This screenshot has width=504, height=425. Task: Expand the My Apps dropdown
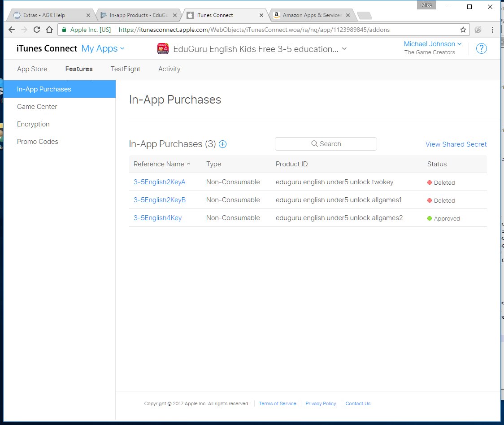point(103,48)
